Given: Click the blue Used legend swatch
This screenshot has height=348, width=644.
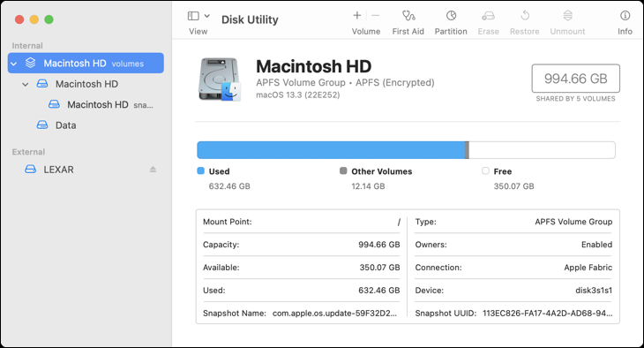Looking at the screenshot, I should [x=200, y=170].
